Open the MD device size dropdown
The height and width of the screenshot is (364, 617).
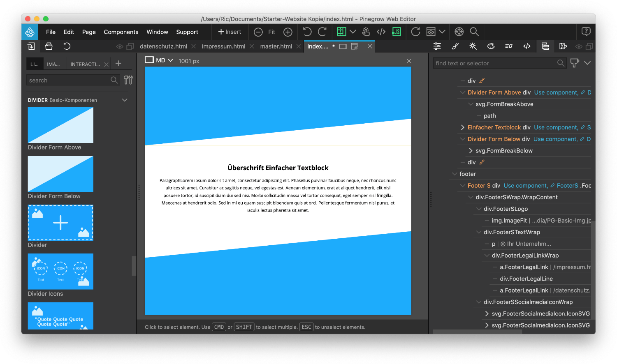tap(159, 60)
